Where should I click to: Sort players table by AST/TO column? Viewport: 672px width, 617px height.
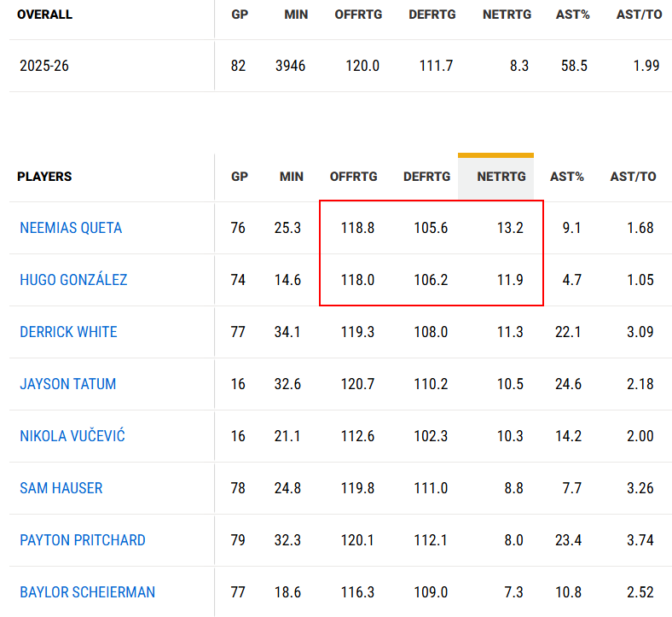click(633, 177)
